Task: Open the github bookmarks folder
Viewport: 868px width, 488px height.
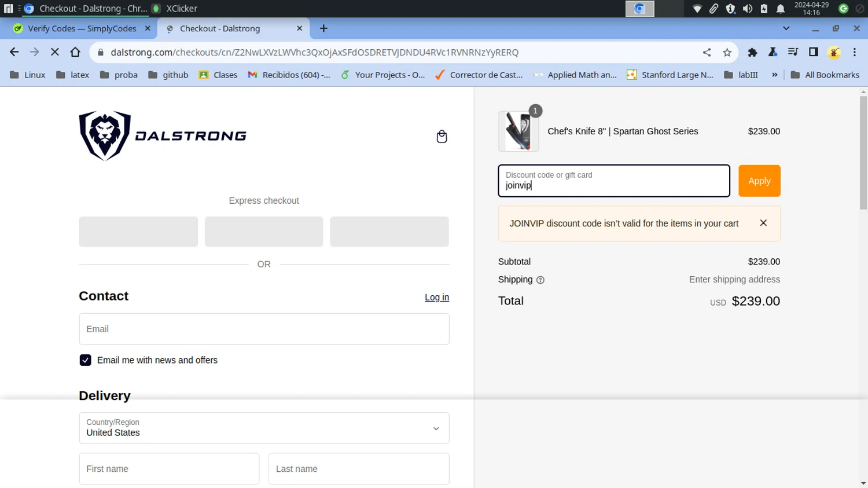Action: 168,75
